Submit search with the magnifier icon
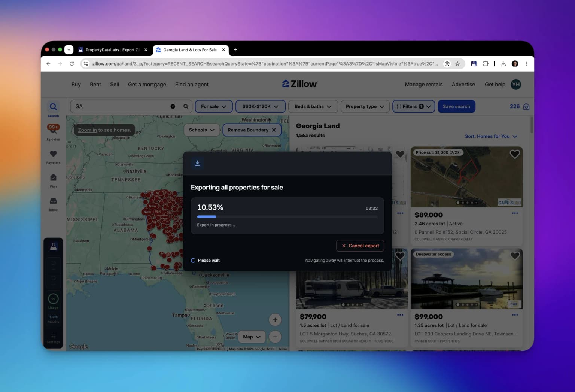575x392 pixels. 186,106
